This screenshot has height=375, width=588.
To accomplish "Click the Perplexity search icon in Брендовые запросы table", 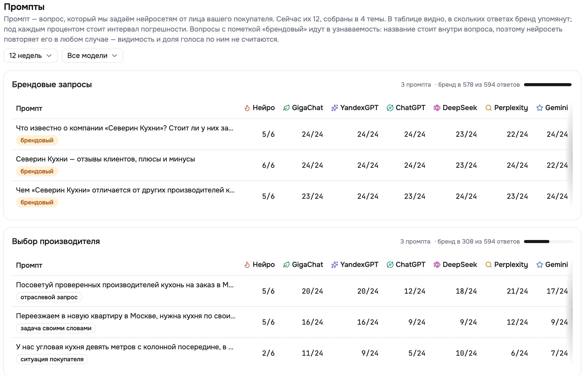I will [x=488, y=108].
